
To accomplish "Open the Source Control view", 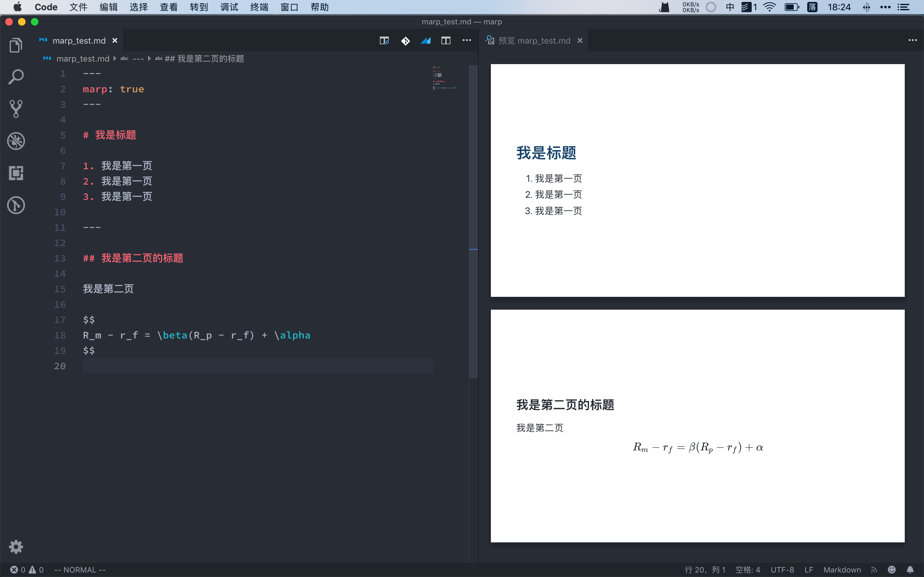I will (x=16, y=109).
